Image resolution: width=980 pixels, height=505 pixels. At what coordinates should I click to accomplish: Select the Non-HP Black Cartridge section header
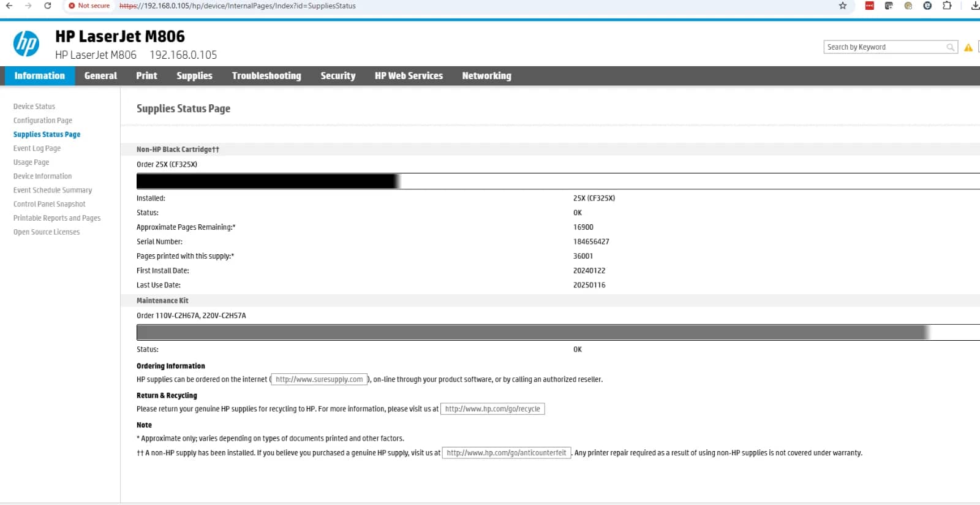(x=178, y=150)
